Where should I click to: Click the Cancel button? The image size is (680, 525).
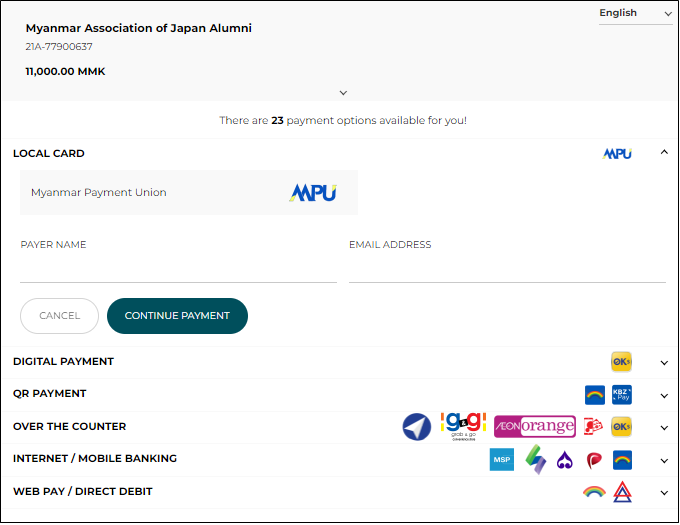[59, 316]
